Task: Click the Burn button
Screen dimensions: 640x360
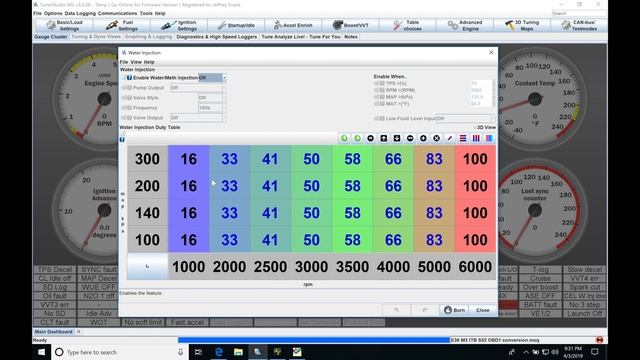Action: click(x=454, y=310)
